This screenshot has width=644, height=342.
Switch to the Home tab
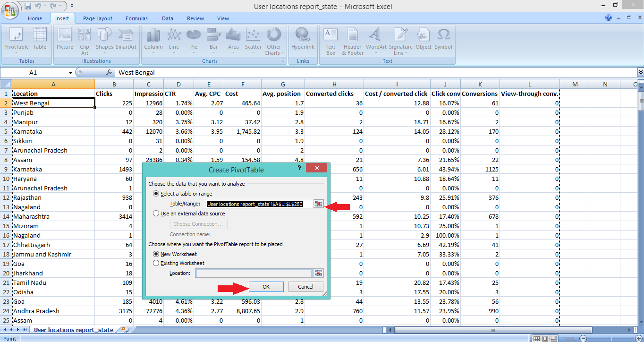[x=35, y=18]
